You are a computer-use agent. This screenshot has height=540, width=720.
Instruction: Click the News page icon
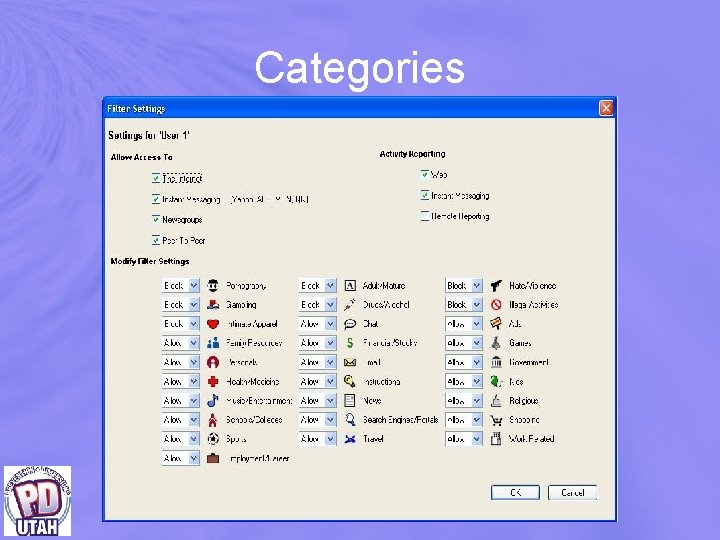(350, 400)
